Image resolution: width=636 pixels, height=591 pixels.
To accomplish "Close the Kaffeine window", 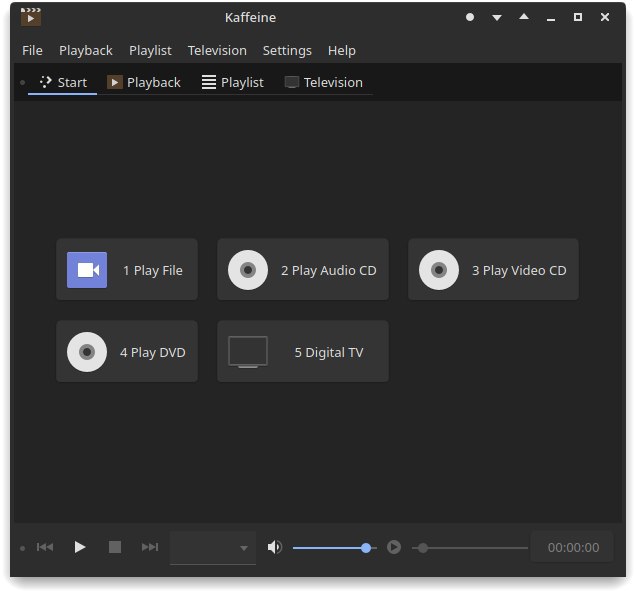I will [605, 17].
